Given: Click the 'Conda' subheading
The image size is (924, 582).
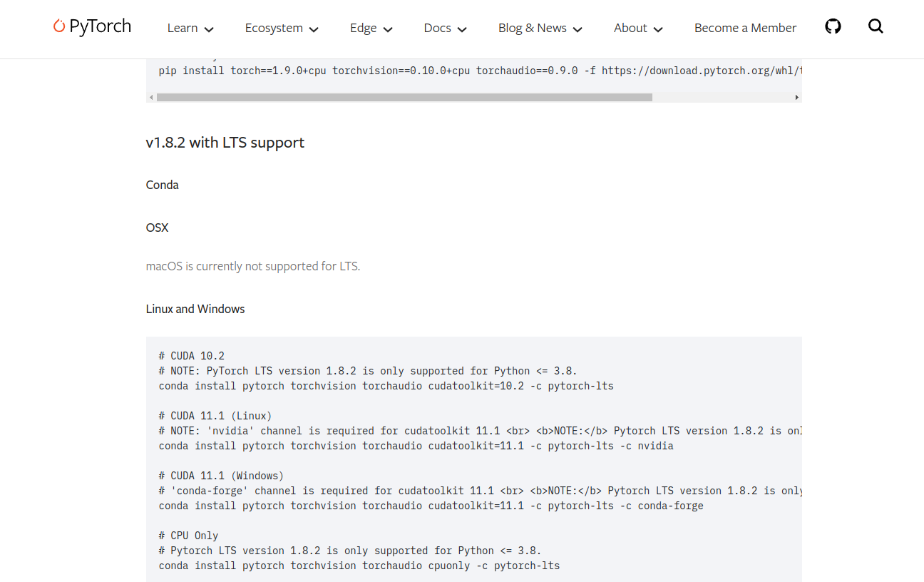Looking at the screenshot, I should tap(163, 185).
